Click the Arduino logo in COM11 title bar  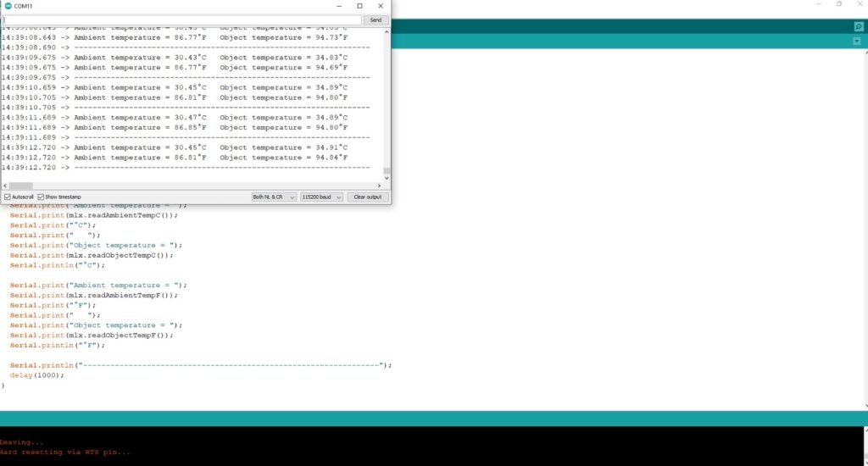tap(8, 5)
